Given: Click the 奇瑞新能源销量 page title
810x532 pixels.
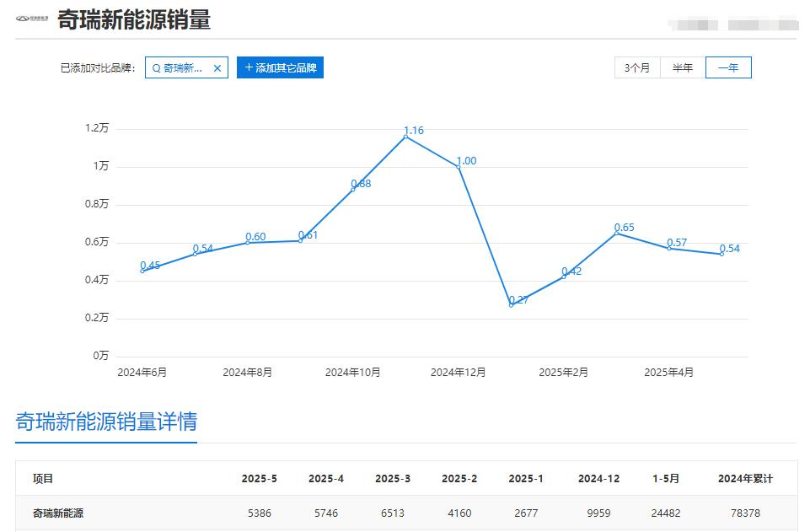Looking at the screenshot, I should coord(134,19).
